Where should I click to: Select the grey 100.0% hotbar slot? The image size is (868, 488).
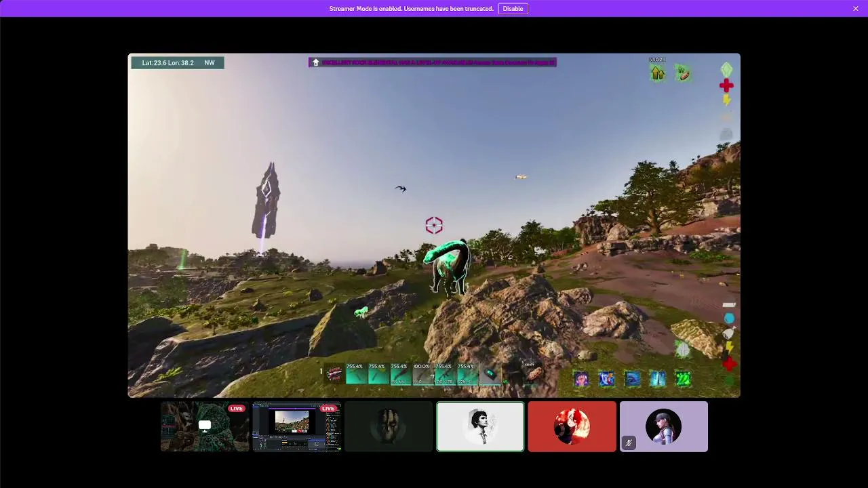point(422,375)
